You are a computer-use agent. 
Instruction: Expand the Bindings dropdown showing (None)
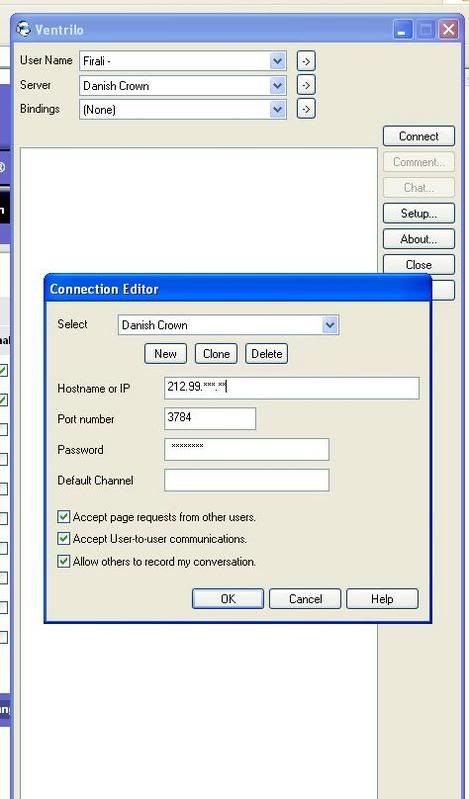(277, 109)
